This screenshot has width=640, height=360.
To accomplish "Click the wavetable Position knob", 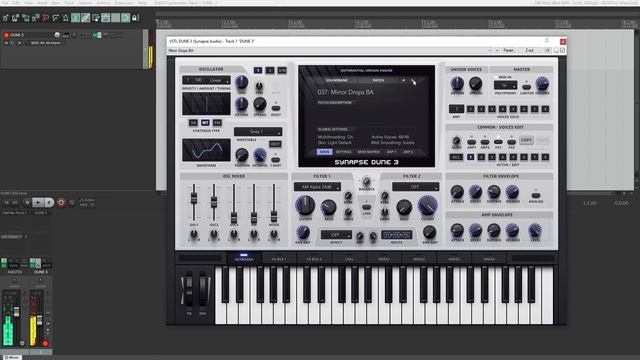I will click(x=242, y=155).
